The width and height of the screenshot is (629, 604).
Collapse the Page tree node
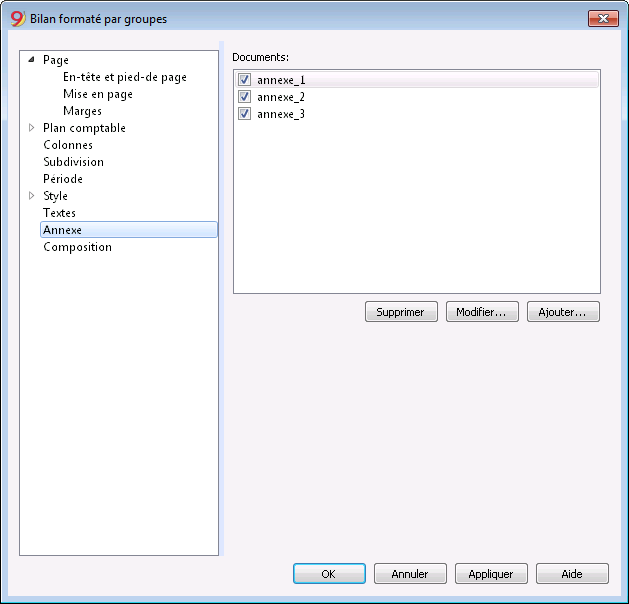(31, 60)
